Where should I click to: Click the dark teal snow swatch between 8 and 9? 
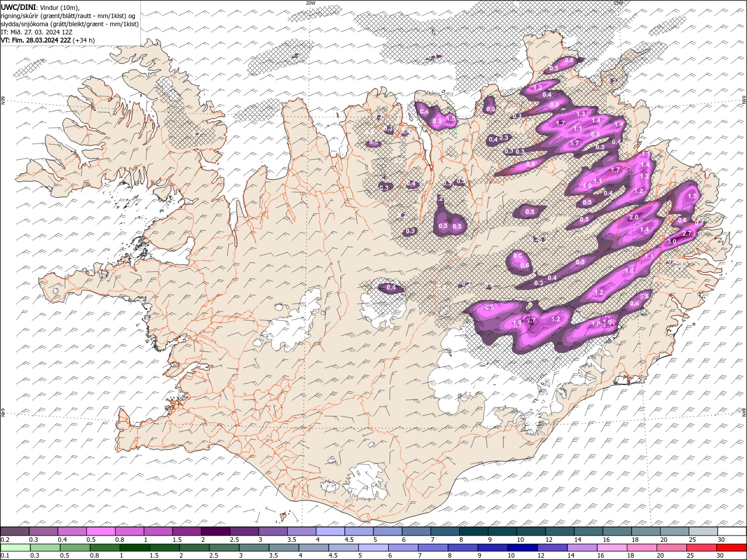click(x=473, y=531)
